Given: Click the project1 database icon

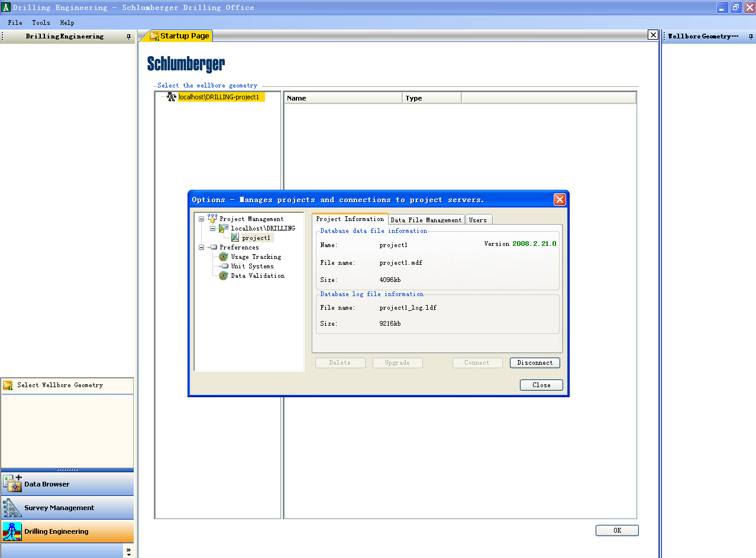Looking at the screenshot, I should (235, 238).
